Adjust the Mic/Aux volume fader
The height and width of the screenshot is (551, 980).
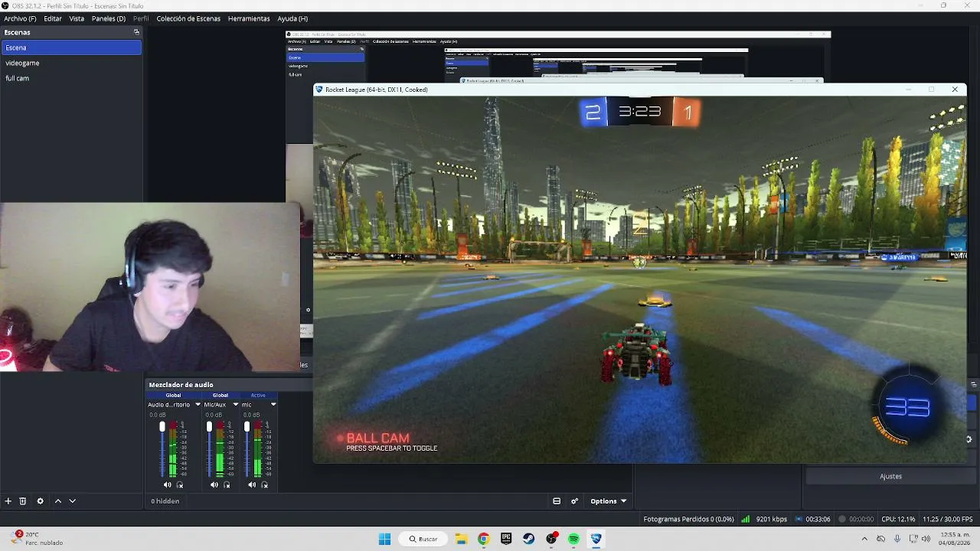pos(209,426)
